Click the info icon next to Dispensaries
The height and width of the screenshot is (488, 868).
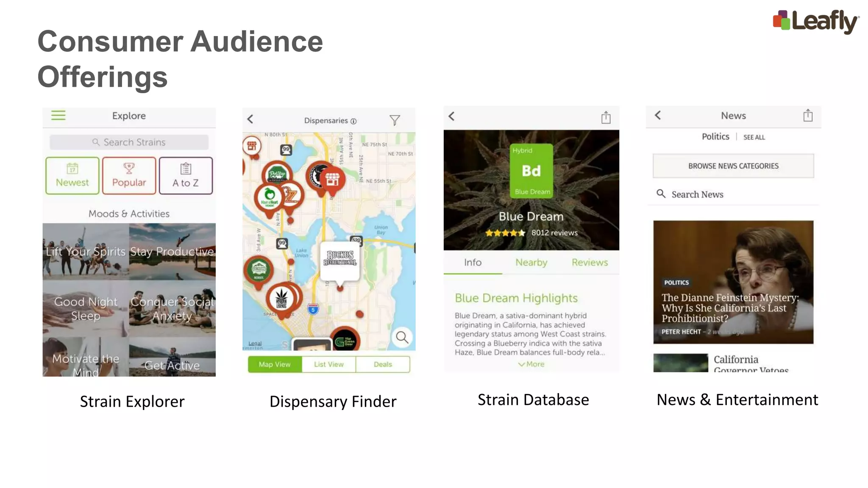(x=353, y=121)
